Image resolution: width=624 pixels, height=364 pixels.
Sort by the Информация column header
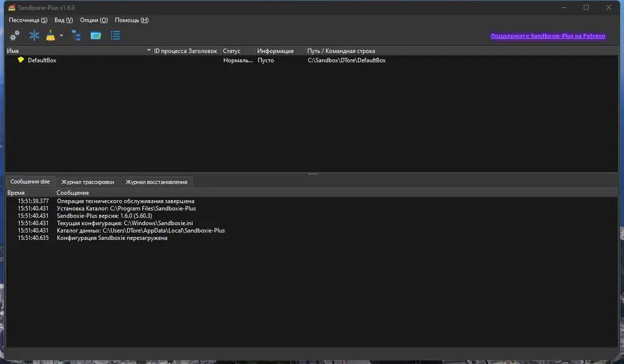[280, 51]
